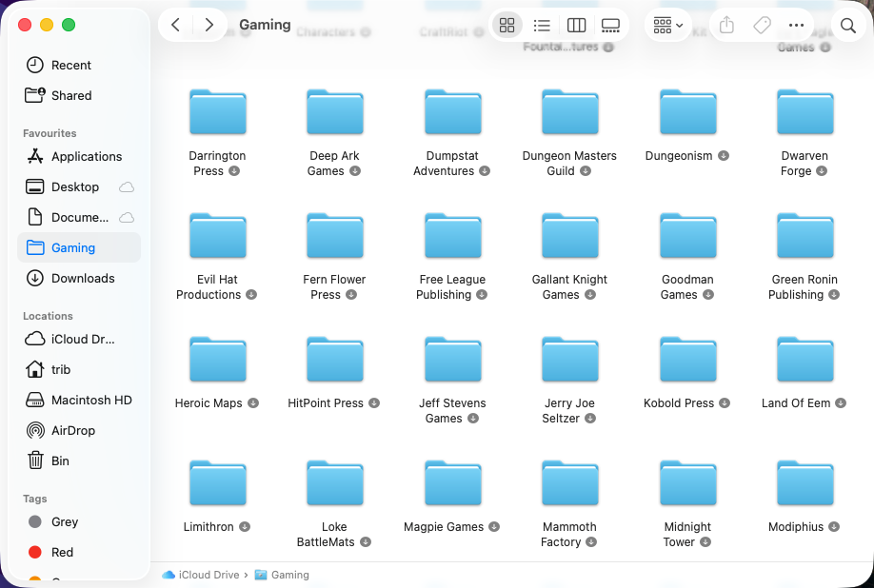The width and height of the screenshot is (874, 588).
Task: Click the cloud status icon beside Desktop
Action: [x=127, y=187]
